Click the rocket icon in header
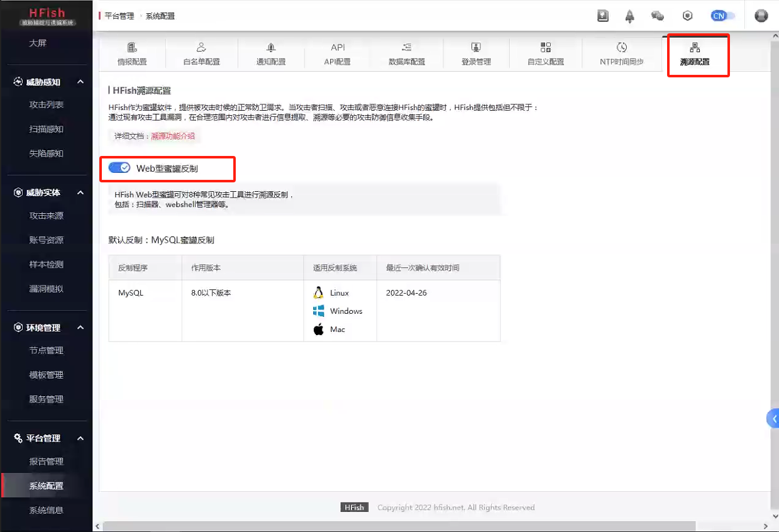 click(629, 16)
